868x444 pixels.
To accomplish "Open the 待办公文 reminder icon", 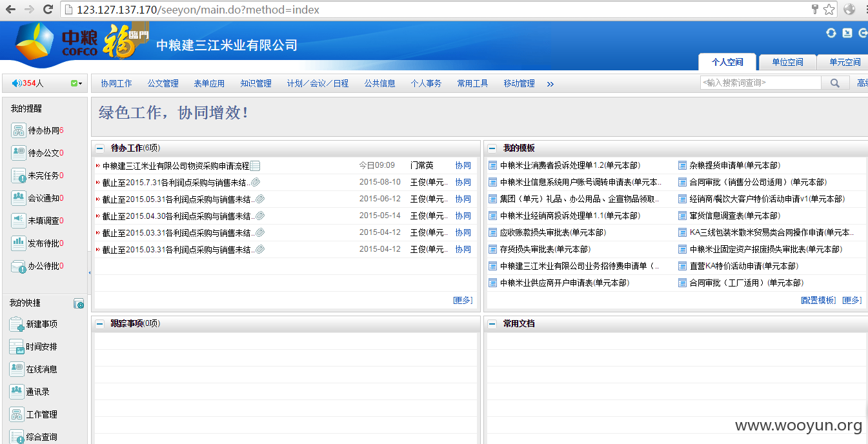I will click(x=18, y=153).
